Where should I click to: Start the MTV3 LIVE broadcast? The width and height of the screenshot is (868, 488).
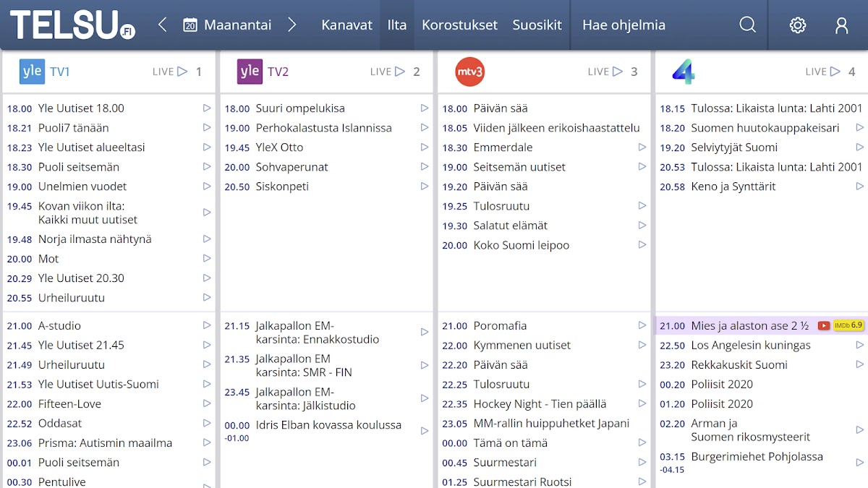click(x=605, y=72)
